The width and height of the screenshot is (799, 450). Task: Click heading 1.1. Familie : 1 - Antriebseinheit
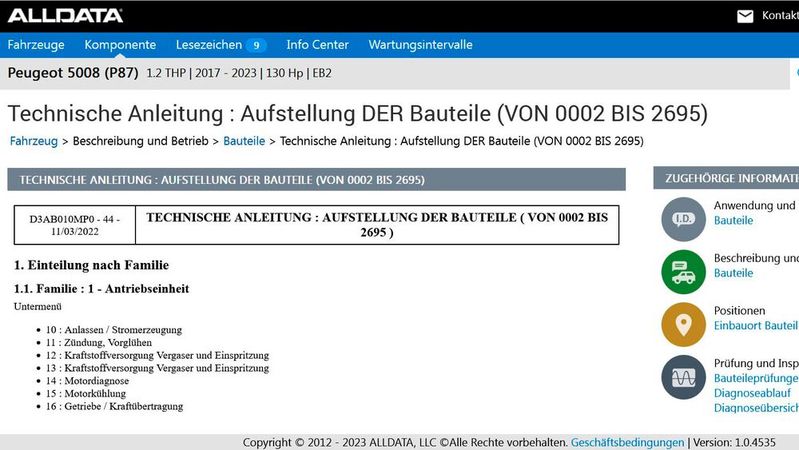coord(101,289)
